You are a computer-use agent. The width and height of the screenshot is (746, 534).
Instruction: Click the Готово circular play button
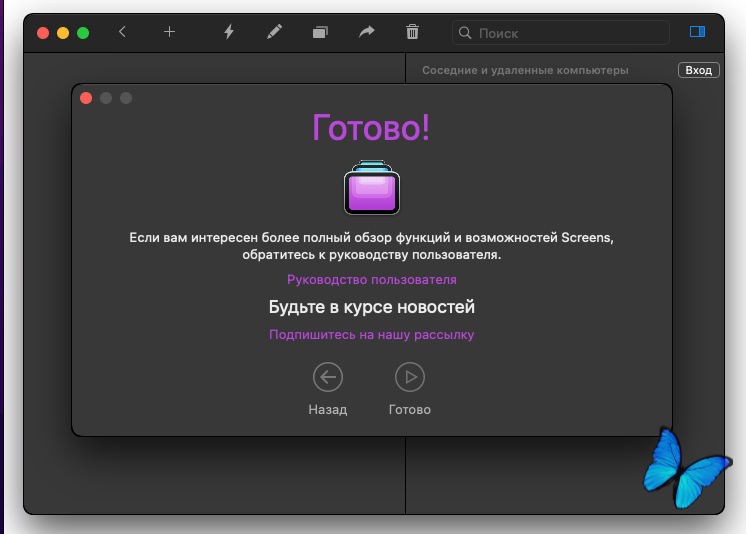point(410,377)
